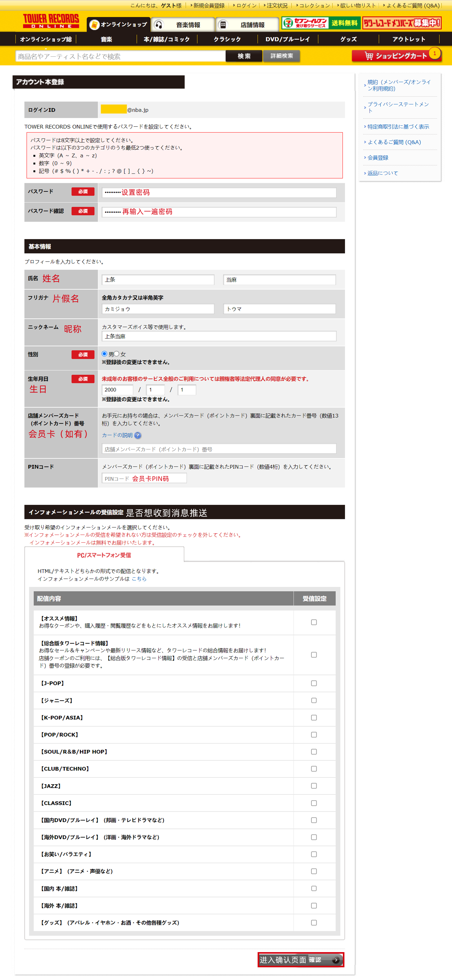The height and width of the screenshot is (980, 452).
Task: Click the nickname field containing 上条当麻
Action: (219, 336)
